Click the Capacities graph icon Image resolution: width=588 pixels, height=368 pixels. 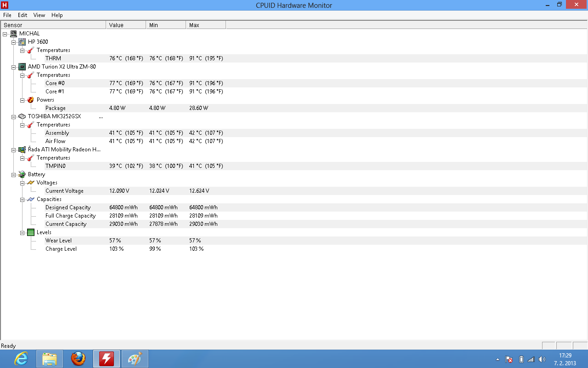(31, 199)
